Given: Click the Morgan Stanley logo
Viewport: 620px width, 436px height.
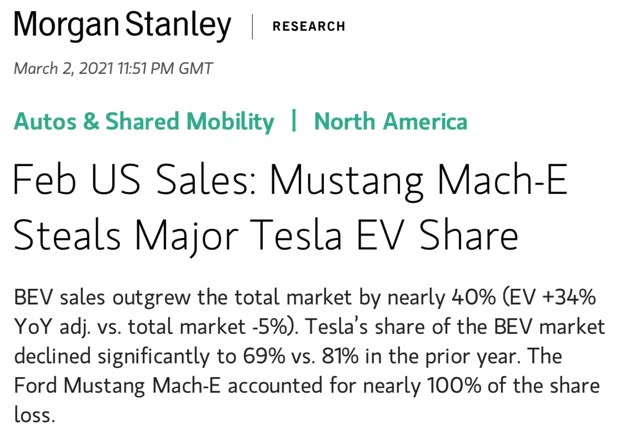Looking at the screenshot, I should pyautogui.click(x=122, y=26).
